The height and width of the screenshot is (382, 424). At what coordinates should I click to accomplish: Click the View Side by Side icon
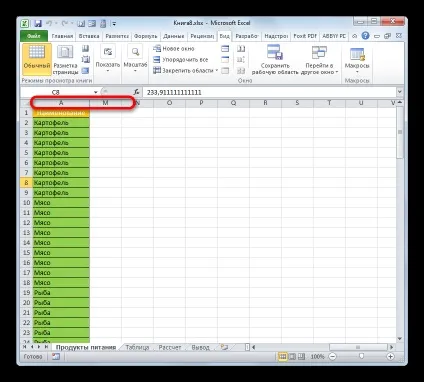(241, 49)
